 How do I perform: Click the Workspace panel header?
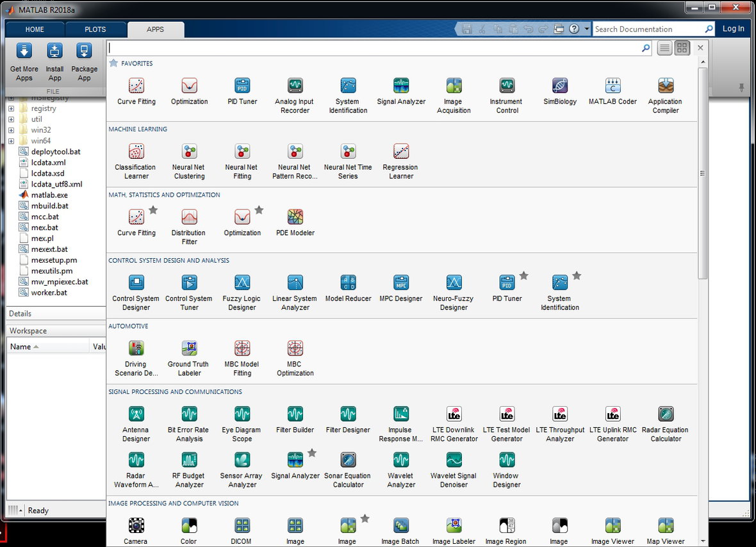[x=56, y=331]
